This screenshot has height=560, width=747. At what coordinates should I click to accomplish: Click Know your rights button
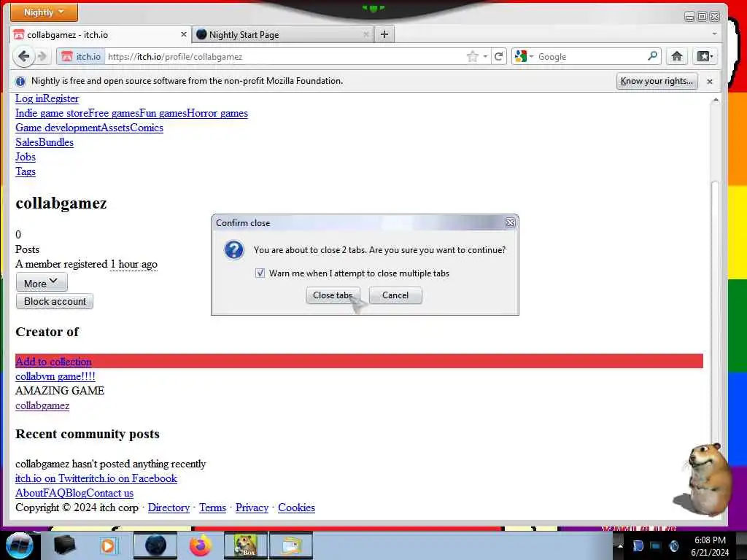pyautogui.click(x=657, y=82)
